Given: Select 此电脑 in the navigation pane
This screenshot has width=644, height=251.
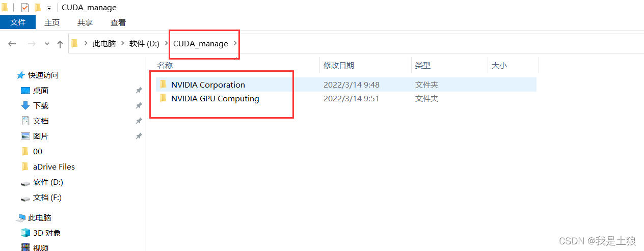Looking at the screenshot, I should coord(40,217).
